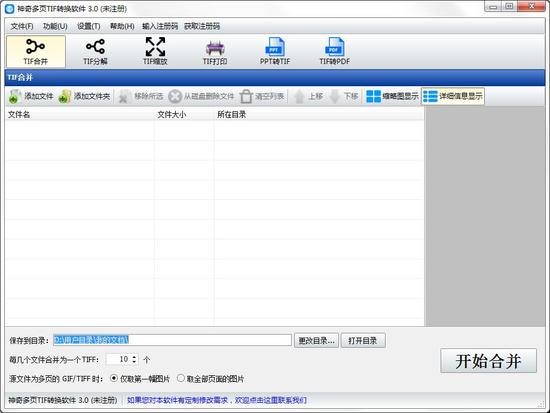
Task: Choose the TIF转PDF converter icon
Action: (335, 51)
